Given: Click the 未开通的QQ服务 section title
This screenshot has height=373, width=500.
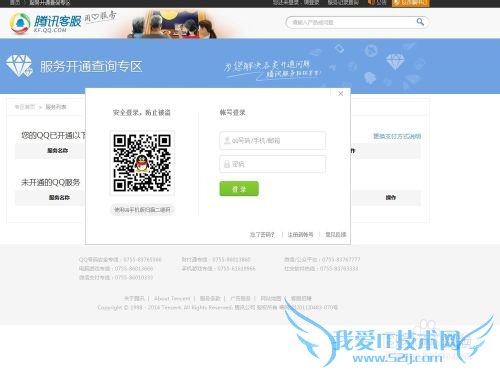Looking at the screenshot, I should pos(51,182).
